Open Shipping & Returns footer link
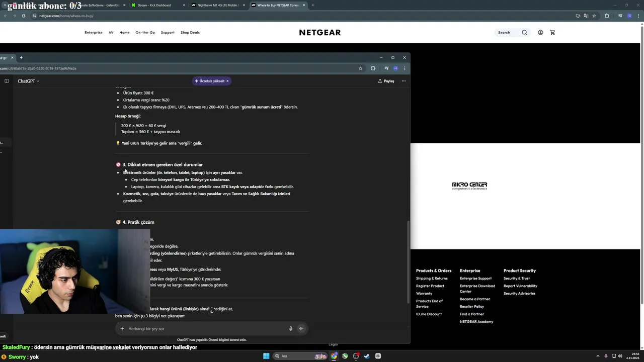The height and width of the screenshot is (362, 644). pos(432,279)
